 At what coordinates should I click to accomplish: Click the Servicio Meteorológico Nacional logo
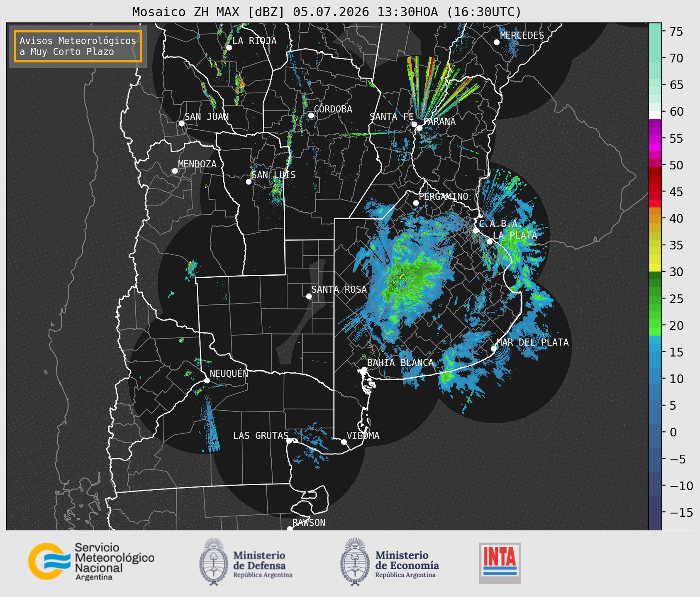[x=91, y=561]
